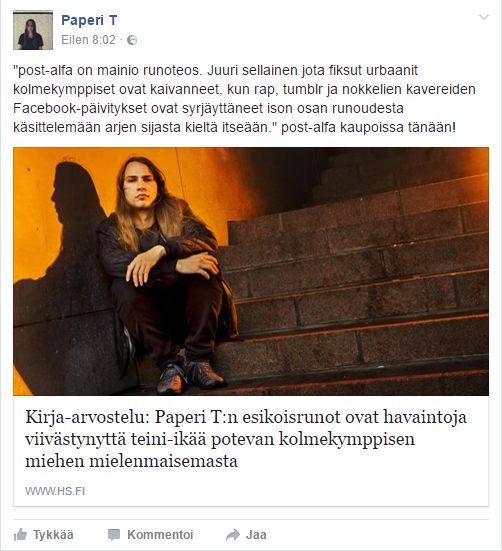The height and width of the screenshot is (551, 502).
Task: Click the Paperi T profile picture
Action: click(x=33, y=30)
